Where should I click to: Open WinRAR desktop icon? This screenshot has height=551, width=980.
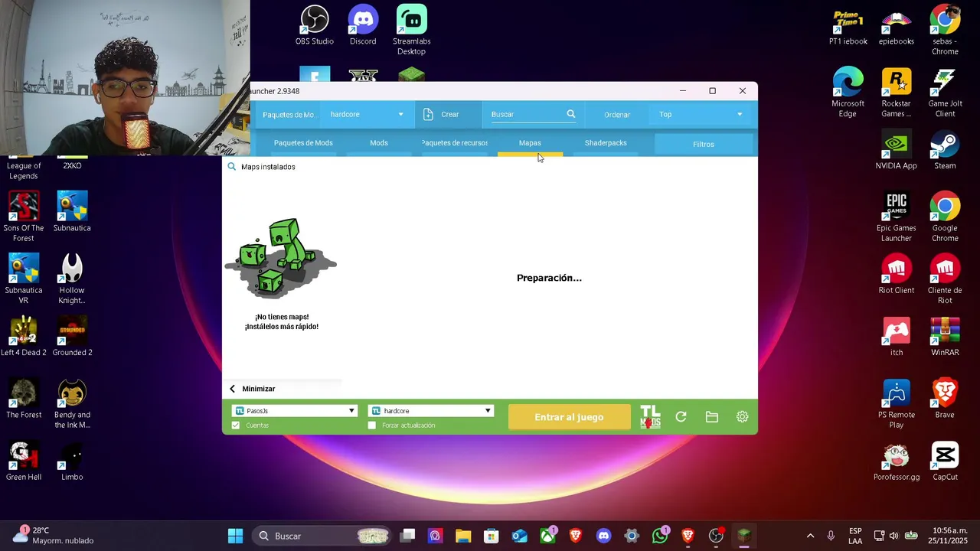pyautogui.click(x=945, y=337)
